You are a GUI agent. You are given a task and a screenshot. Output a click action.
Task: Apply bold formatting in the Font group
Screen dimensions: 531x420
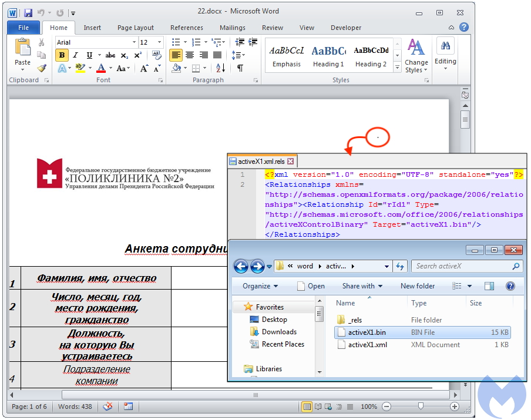click(x=62, y=56)
